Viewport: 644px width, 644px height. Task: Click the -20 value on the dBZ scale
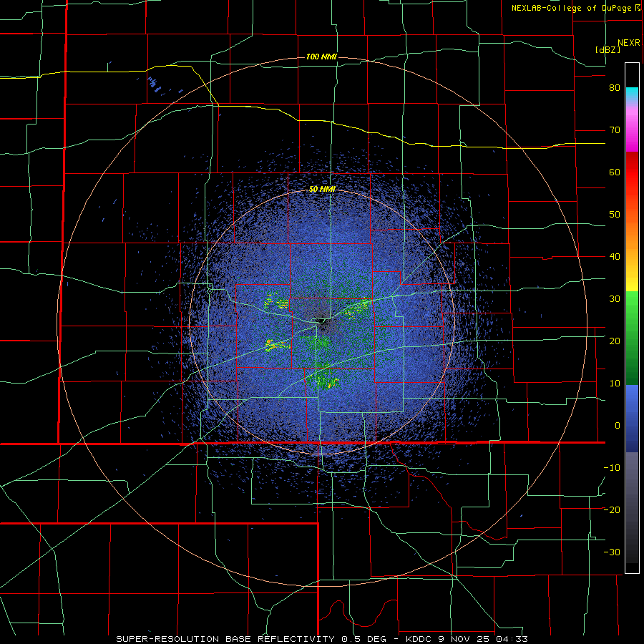[612, 509]
